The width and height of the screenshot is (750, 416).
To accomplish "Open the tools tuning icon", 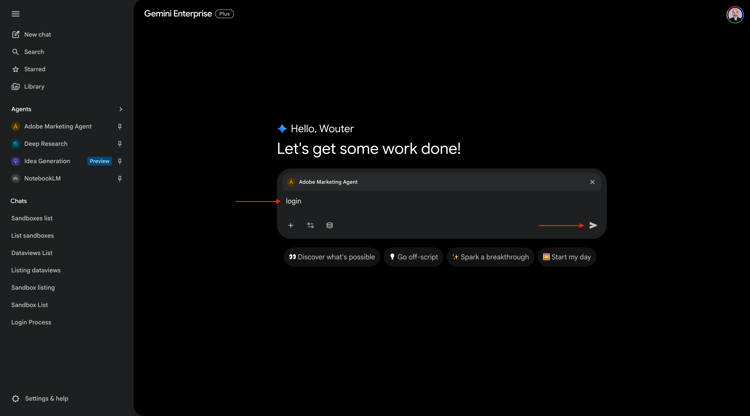I will coord(310,225).
